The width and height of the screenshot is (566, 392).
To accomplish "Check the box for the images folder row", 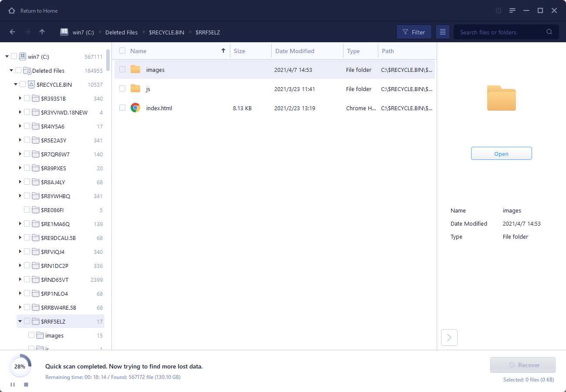I will [122, 69].
